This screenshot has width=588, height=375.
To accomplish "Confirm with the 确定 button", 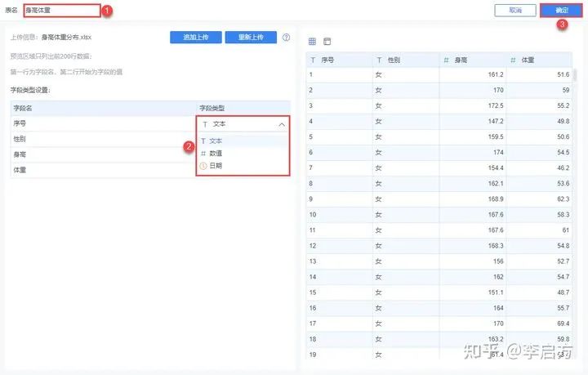I will tap(561, 11).
